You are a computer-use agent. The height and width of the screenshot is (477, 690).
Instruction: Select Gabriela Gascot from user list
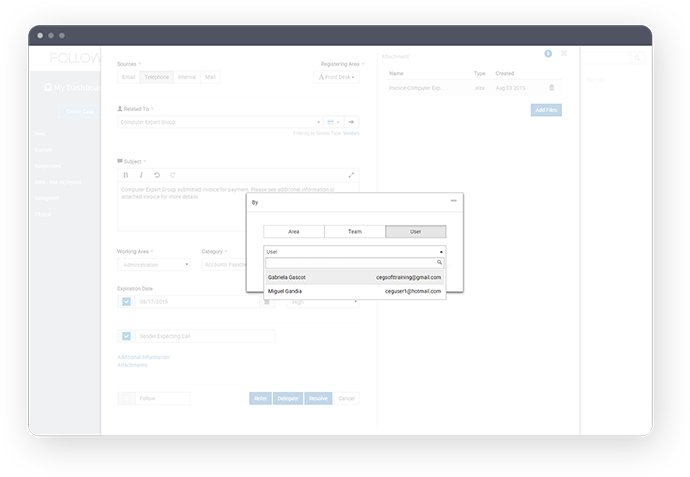355,277
